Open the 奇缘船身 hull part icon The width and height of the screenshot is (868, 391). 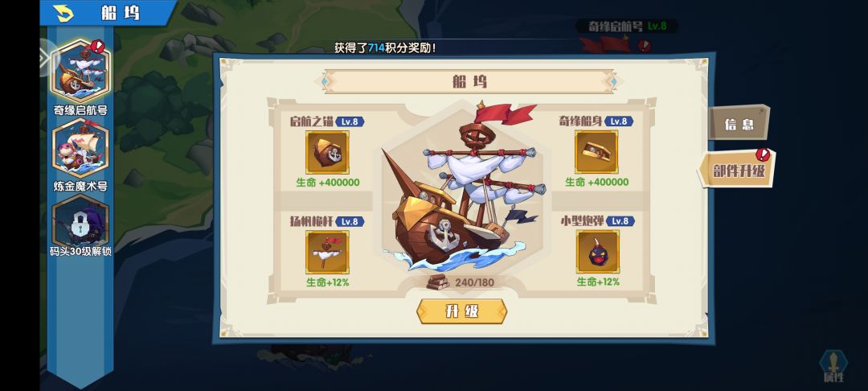click(x=596, y=152)
